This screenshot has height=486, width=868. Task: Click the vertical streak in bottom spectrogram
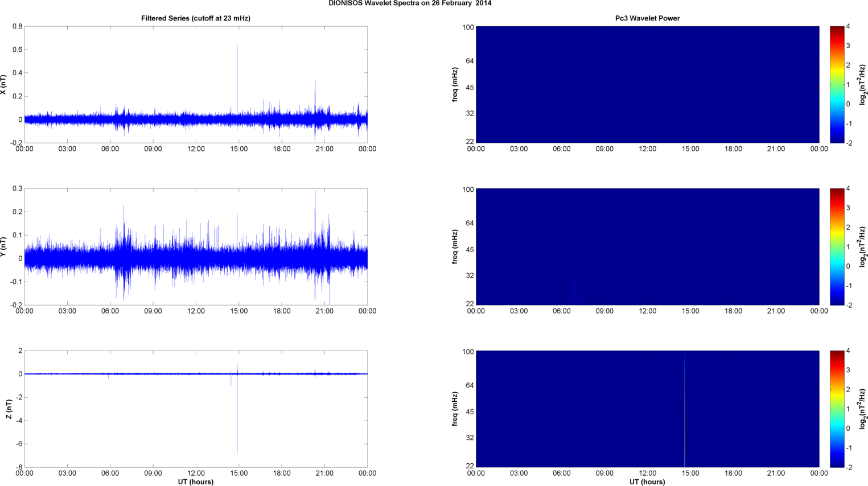point(685,409)
